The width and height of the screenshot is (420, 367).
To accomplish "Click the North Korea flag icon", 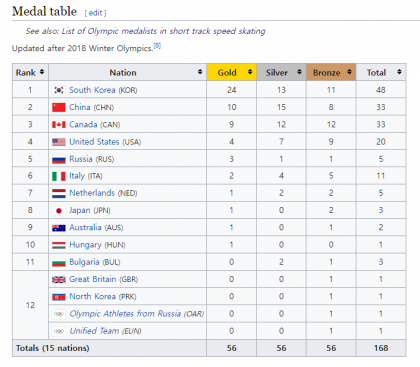I will pyautogui.click(x=59, y=297).
